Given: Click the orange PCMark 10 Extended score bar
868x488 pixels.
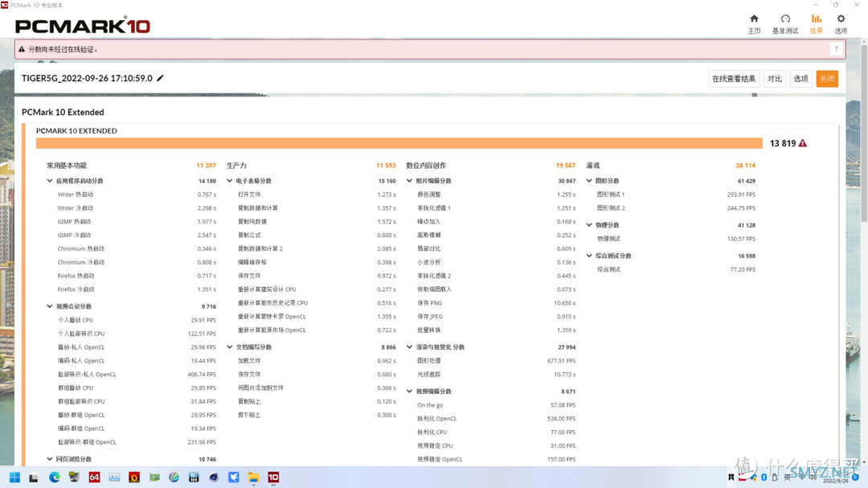Looking at the screenshot, I should (399, 143).
